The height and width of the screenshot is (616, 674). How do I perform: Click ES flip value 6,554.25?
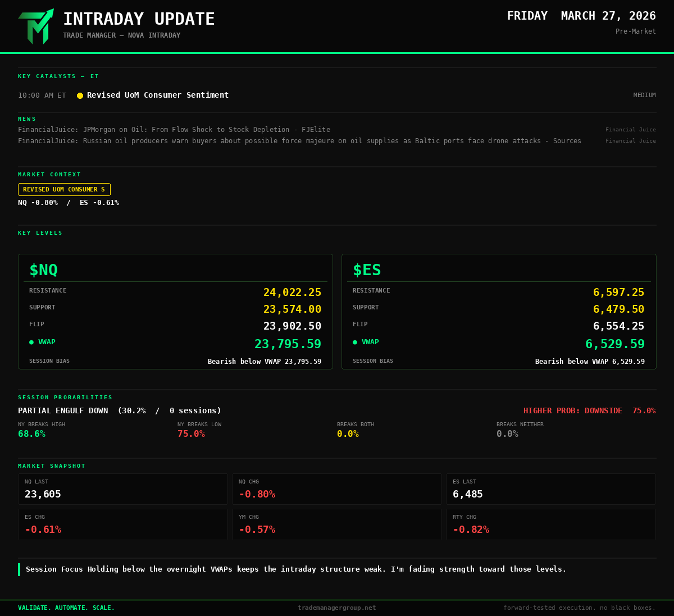pos(619,326)
